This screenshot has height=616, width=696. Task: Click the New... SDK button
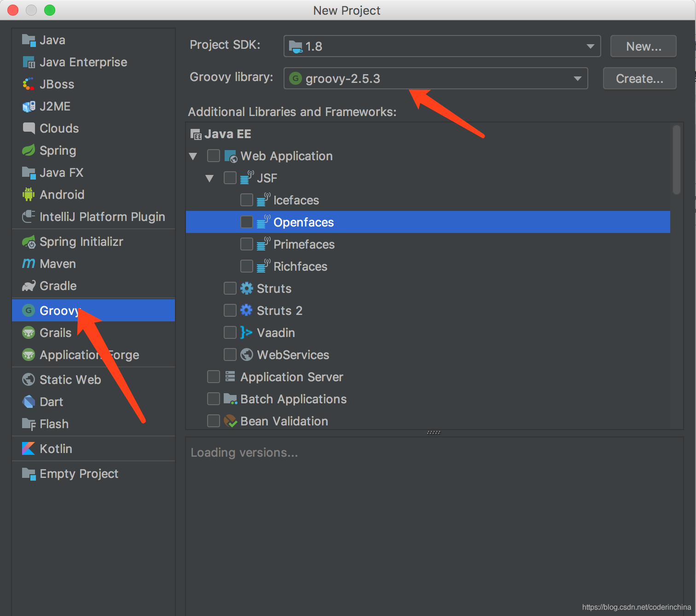[643, 46]
